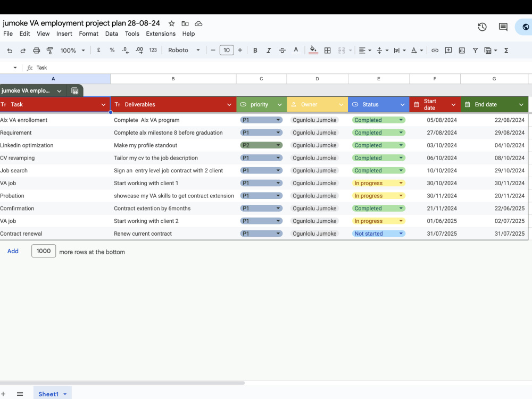This screenshot has height=399, width=532.
Task: Click the insert chart icon
Action: click(x=462, y=51)
